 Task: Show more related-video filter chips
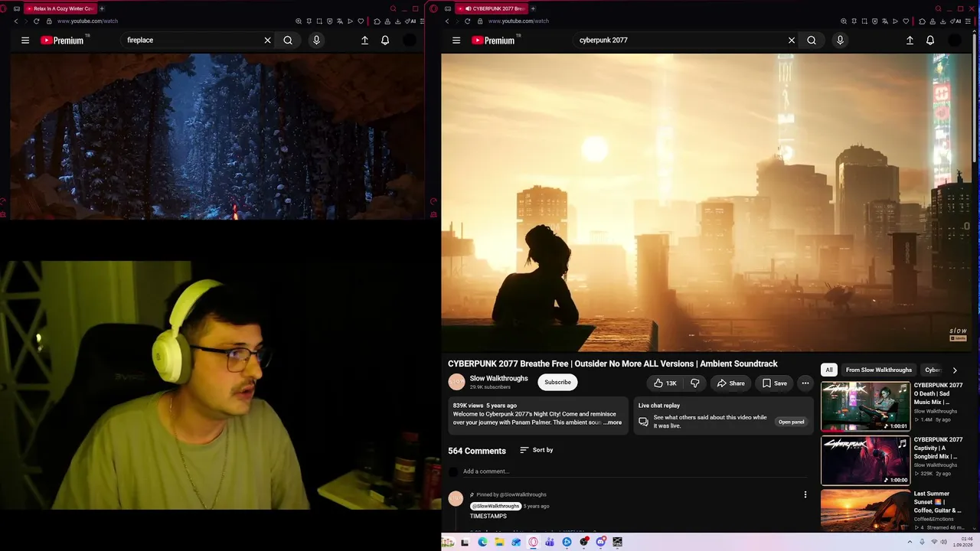coord(955,370)
